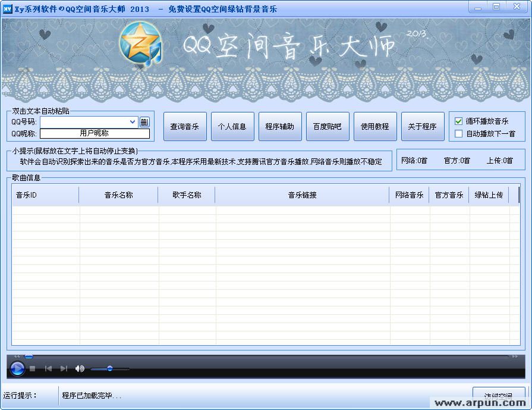The width and height of the screenshot is (532, 410).
Task: Click the QQ空间 star logo icon
Action: click(140, 44)
